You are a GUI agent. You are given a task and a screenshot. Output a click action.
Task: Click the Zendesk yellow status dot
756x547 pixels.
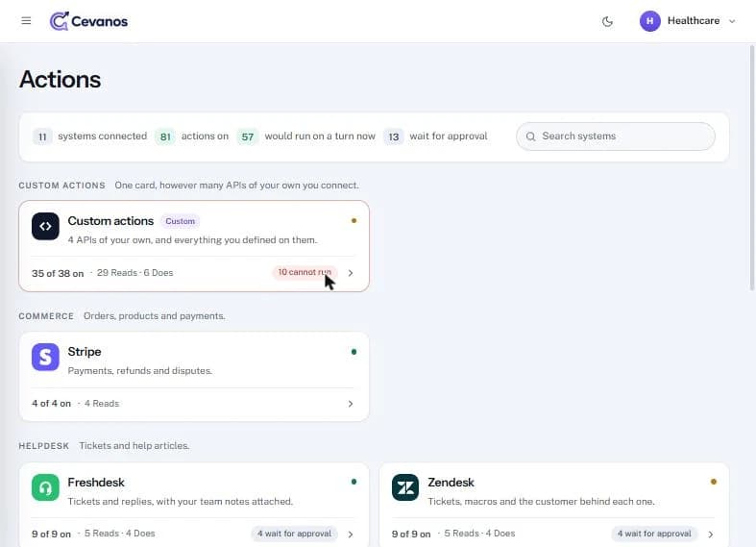714,482
